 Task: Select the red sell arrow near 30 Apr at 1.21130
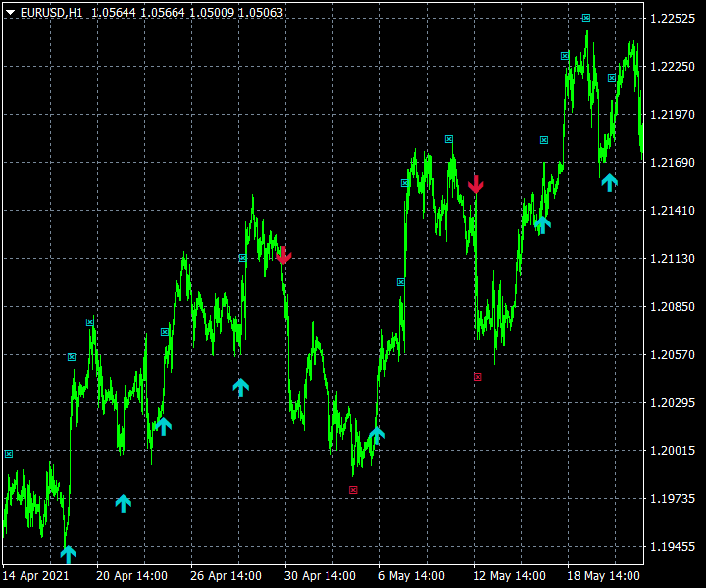tap(283, 255)
